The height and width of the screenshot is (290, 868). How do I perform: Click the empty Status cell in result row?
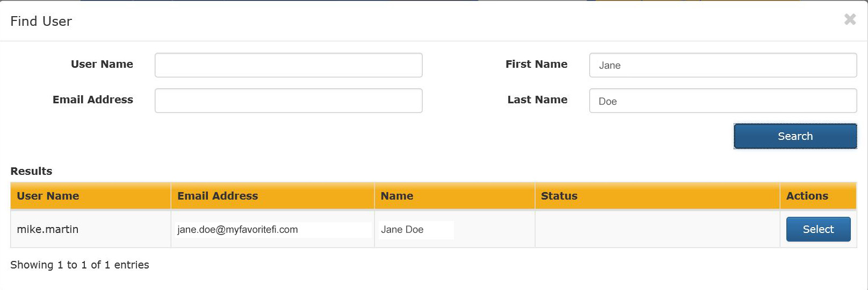point(657,229)
